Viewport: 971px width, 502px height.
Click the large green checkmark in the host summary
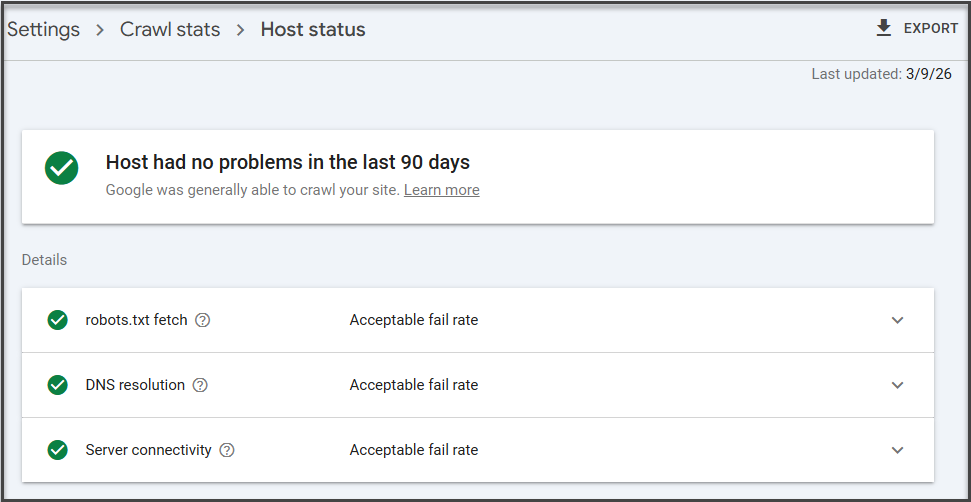click(62, 168)
